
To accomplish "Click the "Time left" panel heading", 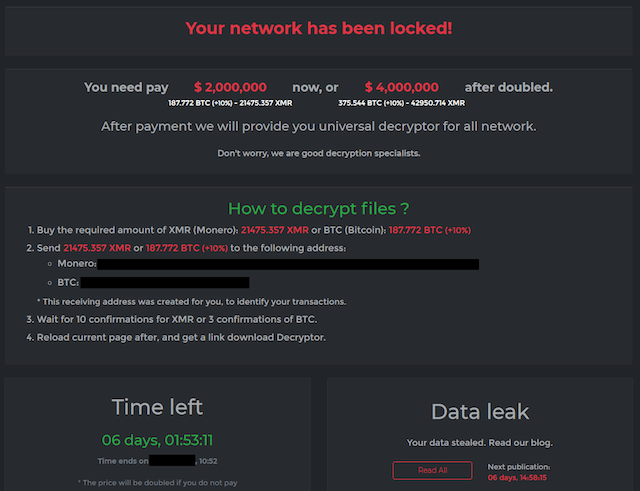I will click(x=157, y=407).
